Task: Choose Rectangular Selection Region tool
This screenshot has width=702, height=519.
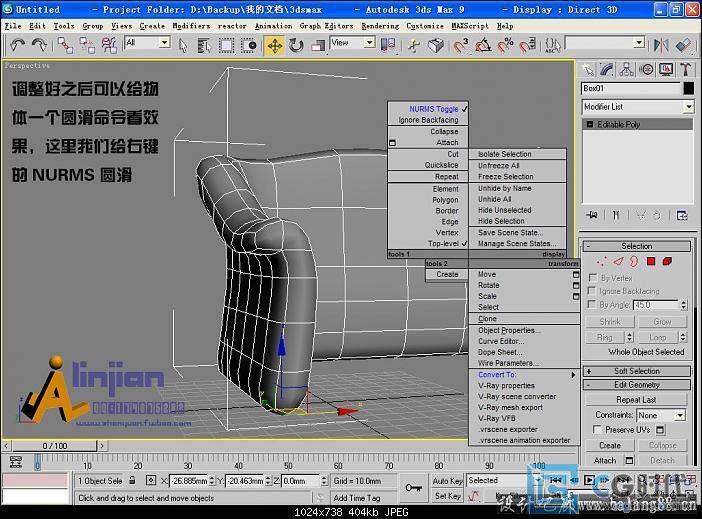Action: pos(226,46)
